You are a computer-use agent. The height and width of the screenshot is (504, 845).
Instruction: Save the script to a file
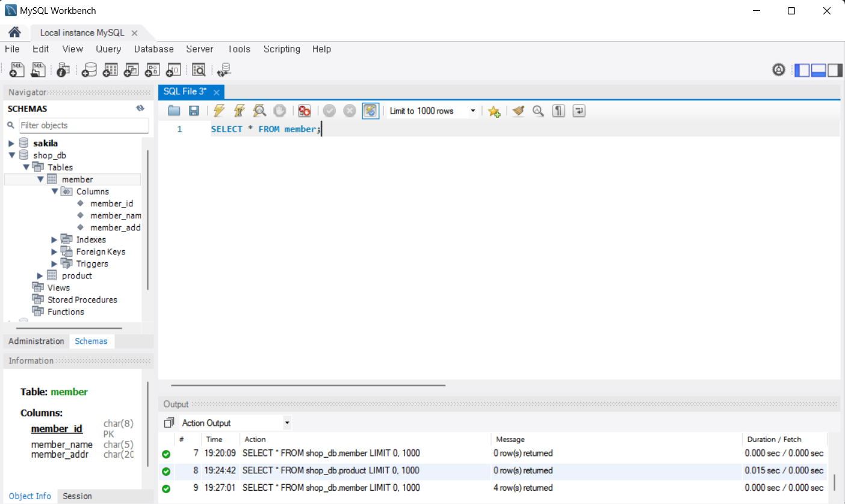pyautogui.click(x=194, y=111)
